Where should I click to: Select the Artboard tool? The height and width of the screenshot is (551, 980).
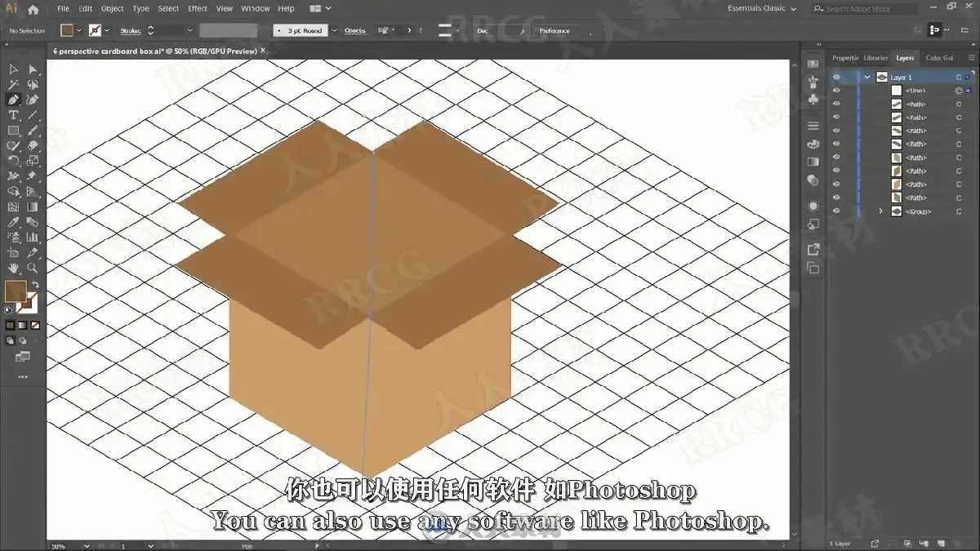13,252
